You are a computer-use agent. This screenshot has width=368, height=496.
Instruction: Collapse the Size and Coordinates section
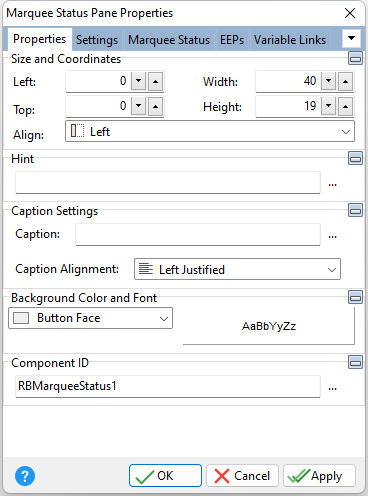[355, 58]
